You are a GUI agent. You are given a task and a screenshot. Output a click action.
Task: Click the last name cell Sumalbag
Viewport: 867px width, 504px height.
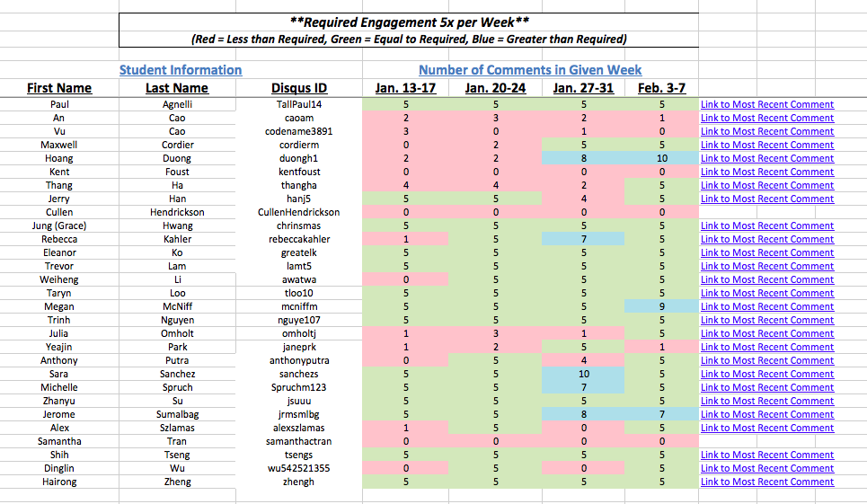(x=177, y=414)
